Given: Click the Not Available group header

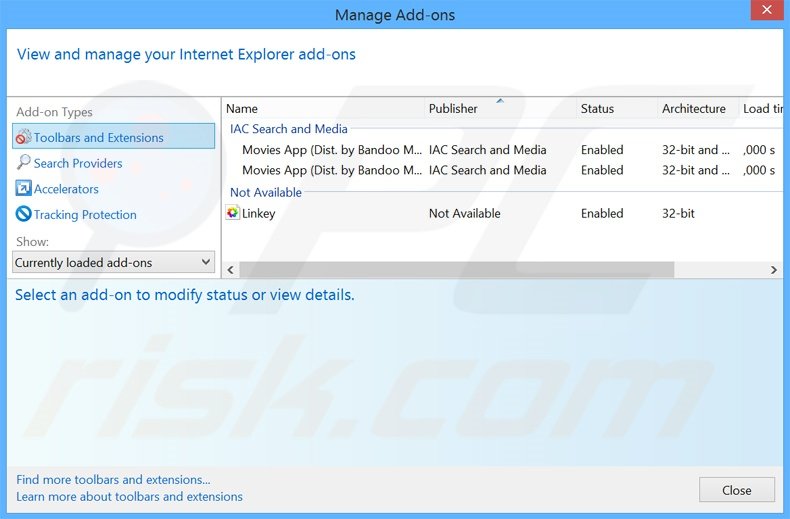Looking at the screenshot, I should (x=266, y=192).
